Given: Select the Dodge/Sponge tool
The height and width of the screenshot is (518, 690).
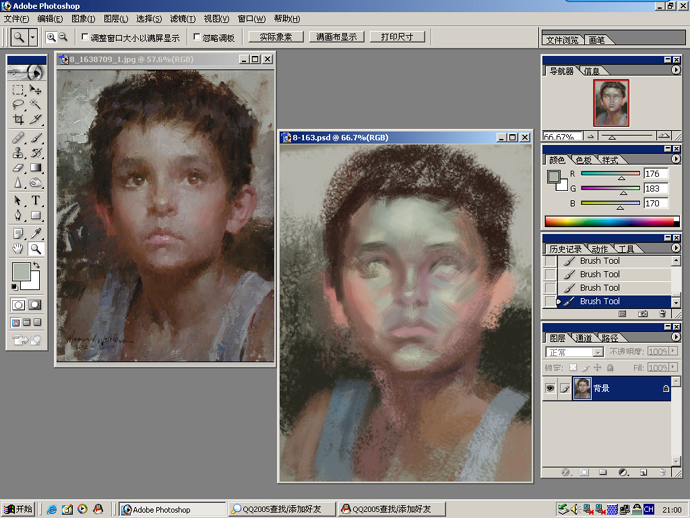Looking at the screenshot, I should pyautogui.click(x=36, y=182).
